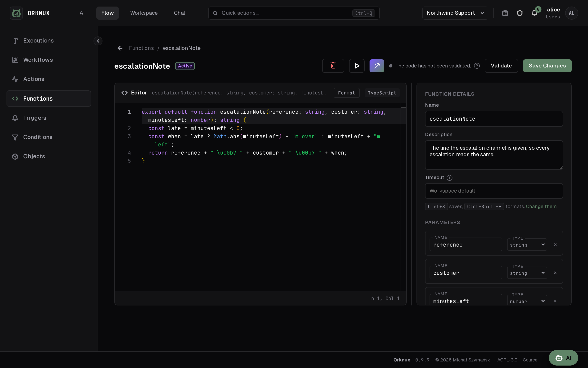588x368 pixels.
Task: Run the function with the play button
Action: click(357, 66)
